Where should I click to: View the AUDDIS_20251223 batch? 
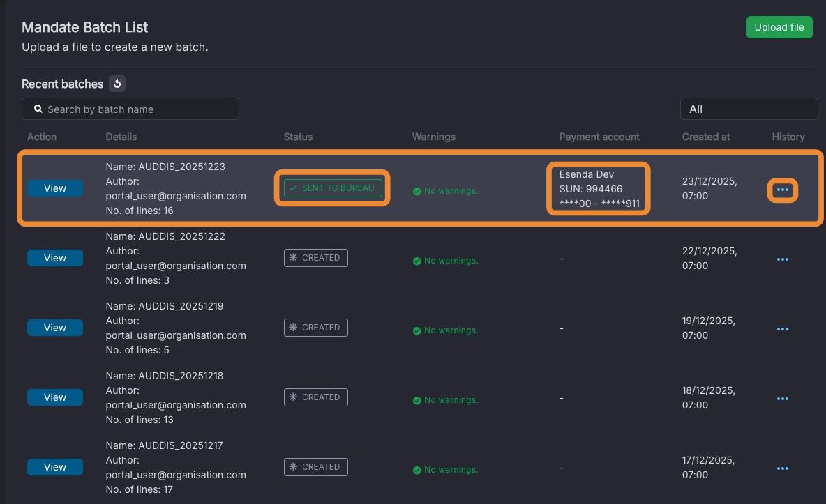(x=55, y=188)
